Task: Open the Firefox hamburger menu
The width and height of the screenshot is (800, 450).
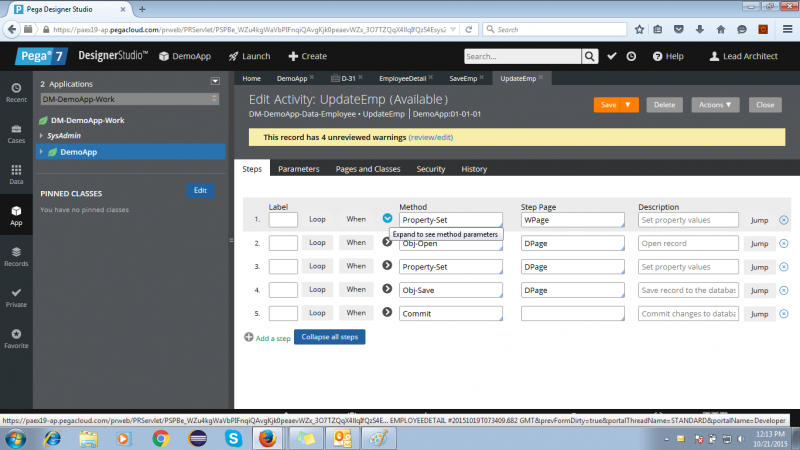Action: click(x=787, y=30)
